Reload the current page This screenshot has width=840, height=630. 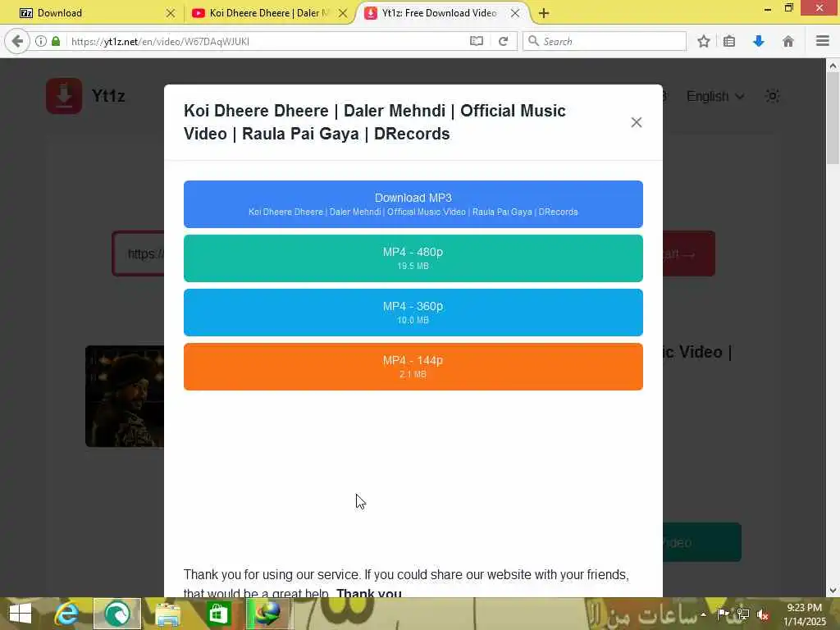[503, 41]
